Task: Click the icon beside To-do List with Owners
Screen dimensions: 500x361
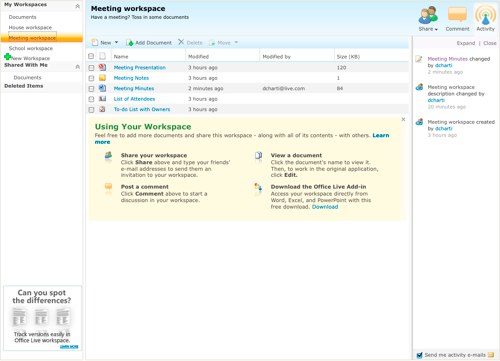Action: click(102, 109)
